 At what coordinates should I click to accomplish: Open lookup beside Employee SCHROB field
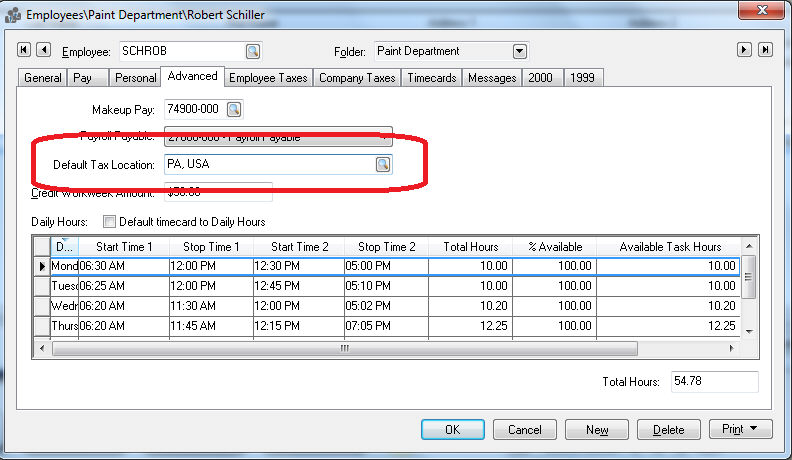point(253,51)
